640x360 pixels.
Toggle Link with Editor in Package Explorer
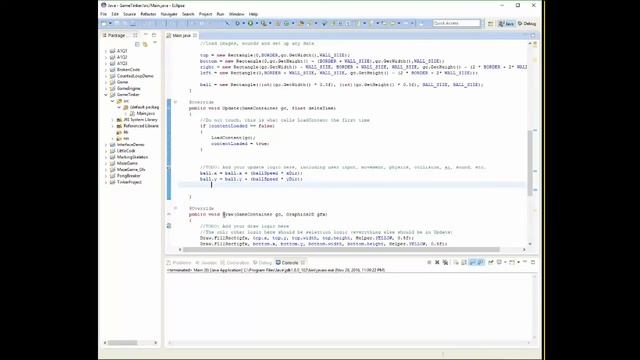point(145,44)
